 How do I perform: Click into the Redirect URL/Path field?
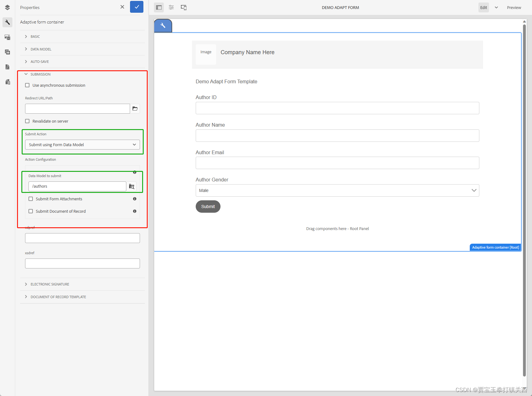[77, 109]
